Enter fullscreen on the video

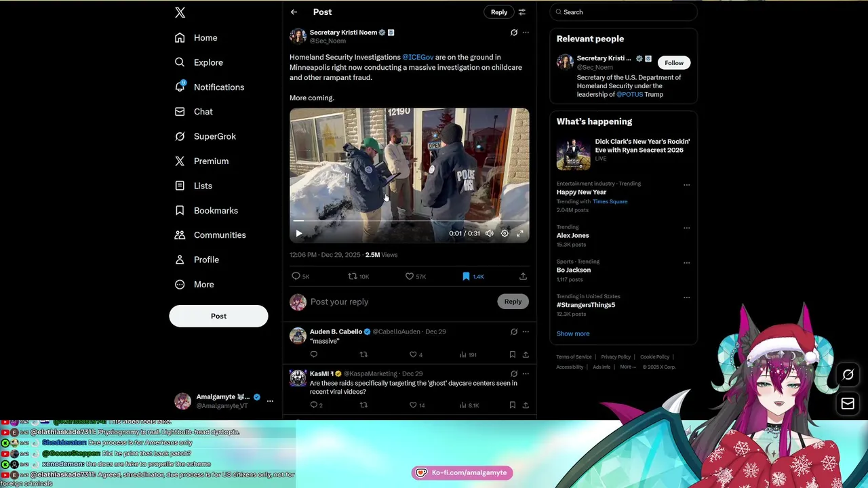(x=520, y=233)
